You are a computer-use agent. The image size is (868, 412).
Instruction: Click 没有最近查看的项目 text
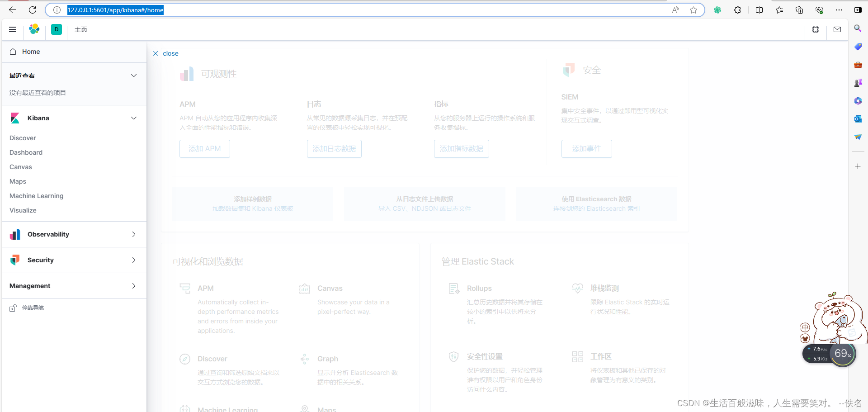pos(38,93)
